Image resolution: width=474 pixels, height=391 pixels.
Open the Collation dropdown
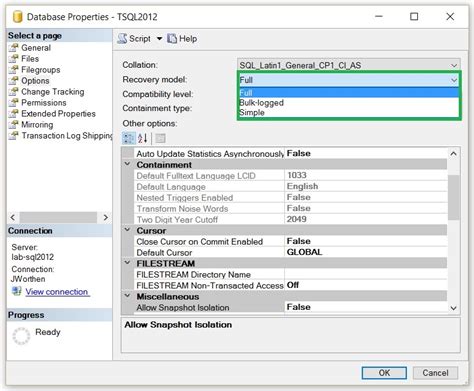349,65
